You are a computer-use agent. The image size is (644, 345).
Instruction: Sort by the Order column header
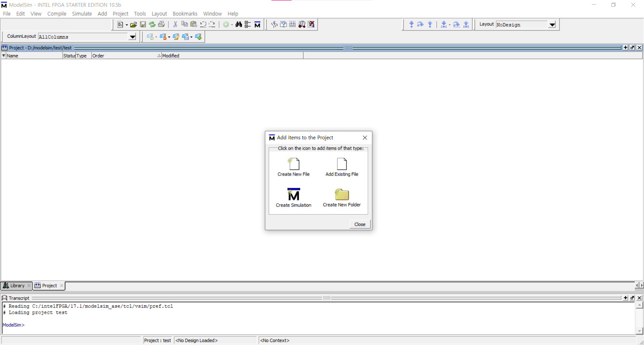[126, 56]
